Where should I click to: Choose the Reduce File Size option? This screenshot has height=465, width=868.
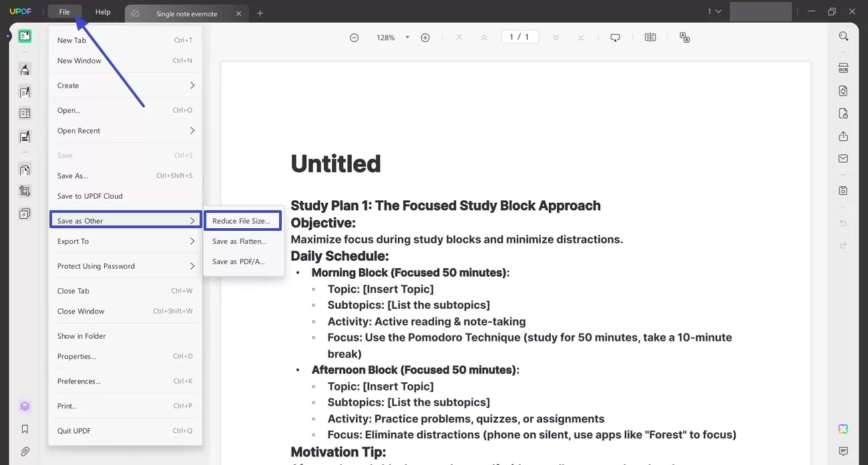click(242, 220)
